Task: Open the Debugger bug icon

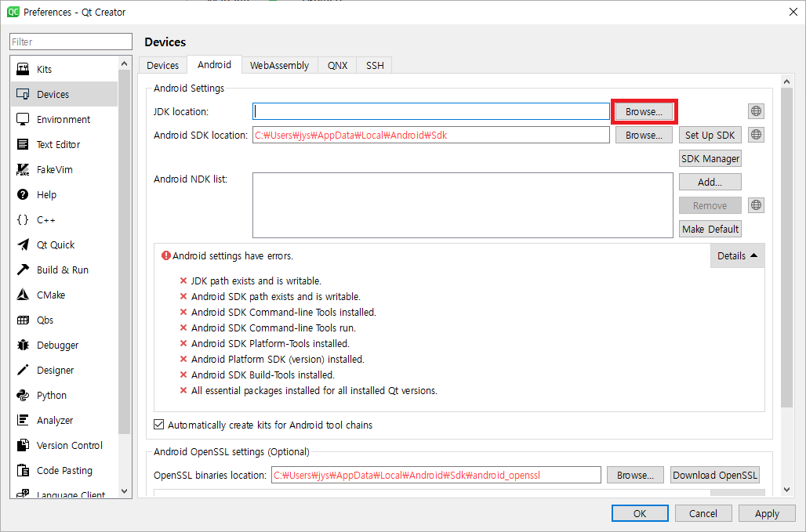Action: pos(23,345)
